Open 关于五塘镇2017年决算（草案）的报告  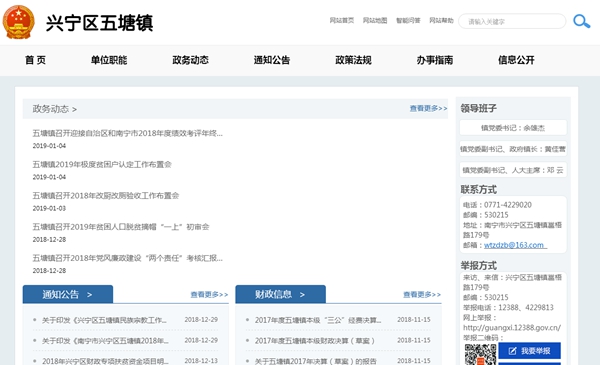316,361
